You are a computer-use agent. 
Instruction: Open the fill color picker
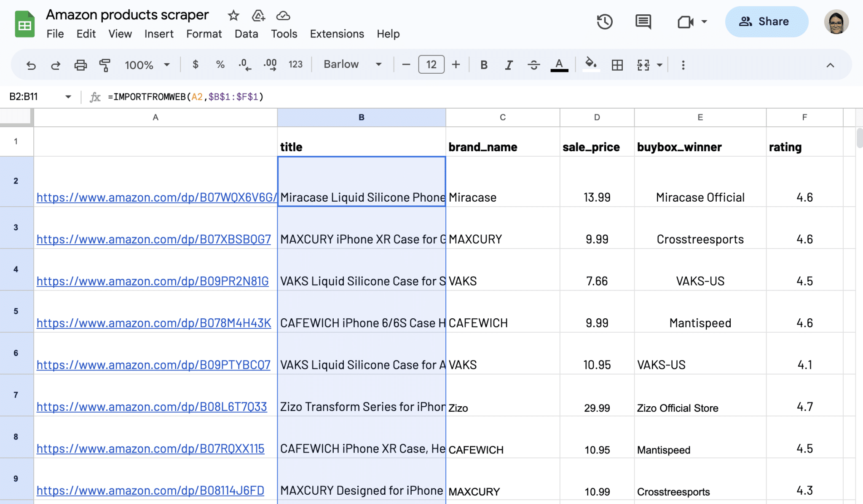coord(590,65)
